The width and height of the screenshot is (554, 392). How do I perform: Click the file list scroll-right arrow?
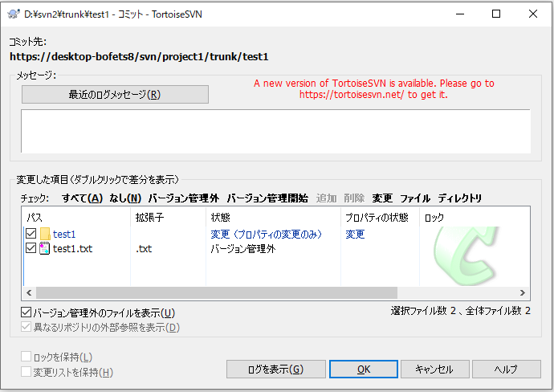[523, 292]
